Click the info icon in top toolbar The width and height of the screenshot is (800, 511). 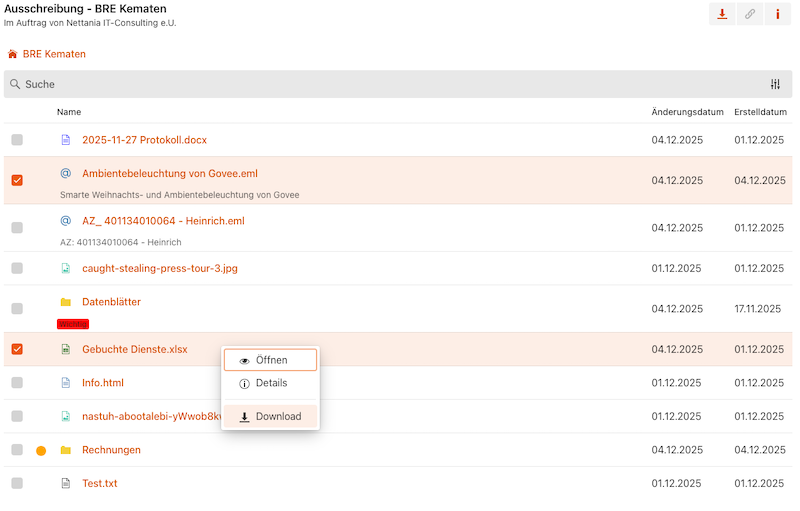pos(777,14)
